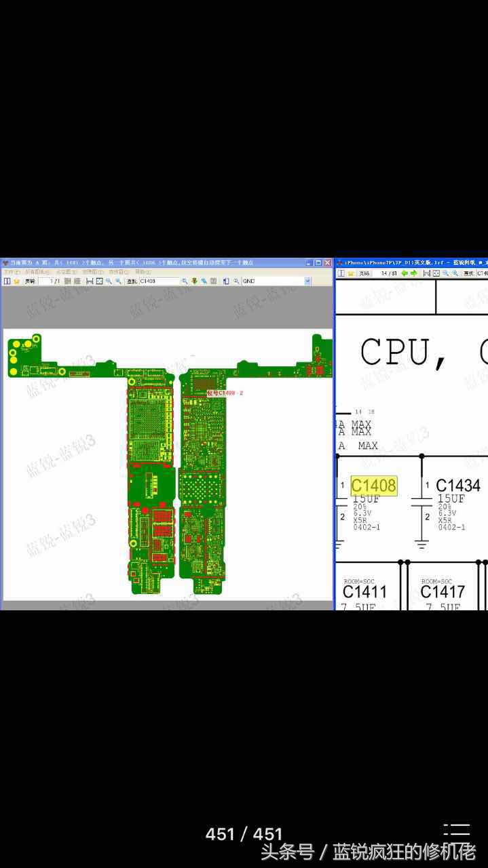The width and height of the screenshot is (488, 868).
Task: Open the list menu icon at bottom right
Action: [457, 832]
